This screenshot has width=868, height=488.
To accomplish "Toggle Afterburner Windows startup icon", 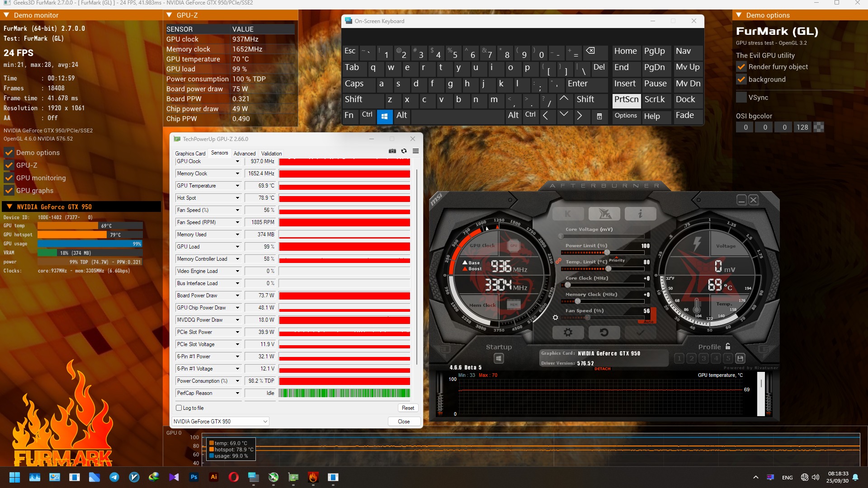I will (x=499, y=358).
